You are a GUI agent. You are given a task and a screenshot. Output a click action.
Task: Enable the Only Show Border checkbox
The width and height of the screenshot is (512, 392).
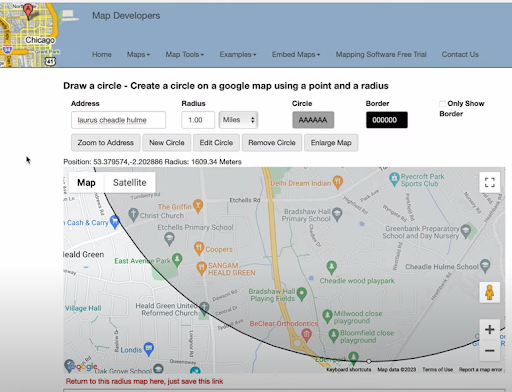tap(442, 104)
